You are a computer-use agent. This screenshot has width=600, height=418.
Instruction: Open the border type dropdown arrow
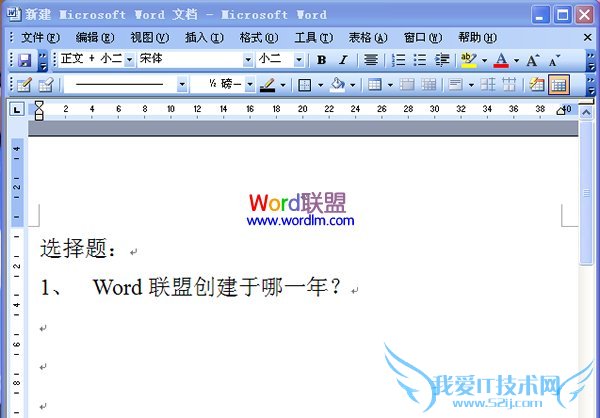tap(320, 85)
